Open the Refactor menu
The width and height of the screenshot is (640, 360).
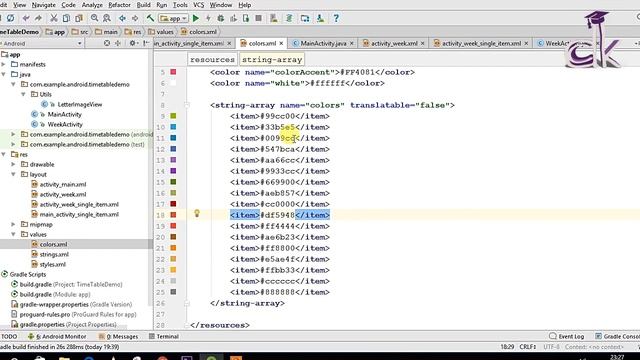coord(119,5)
